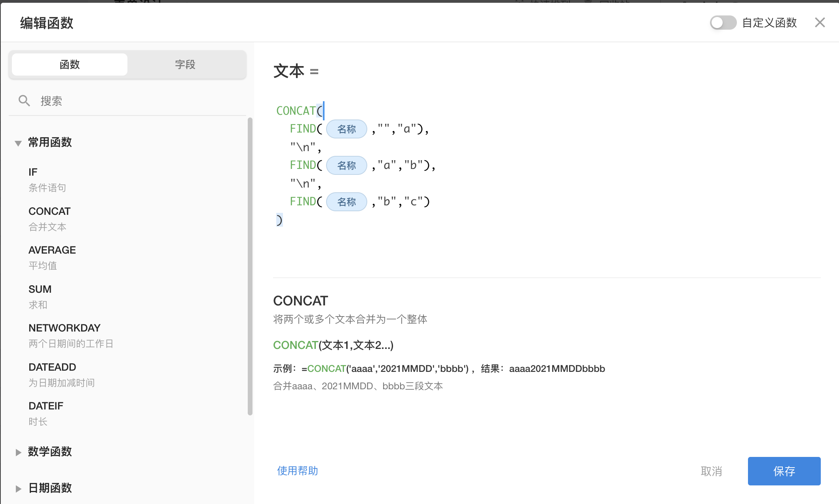Click the first 名称 field chip in the formula

click(x=346, y=129)
